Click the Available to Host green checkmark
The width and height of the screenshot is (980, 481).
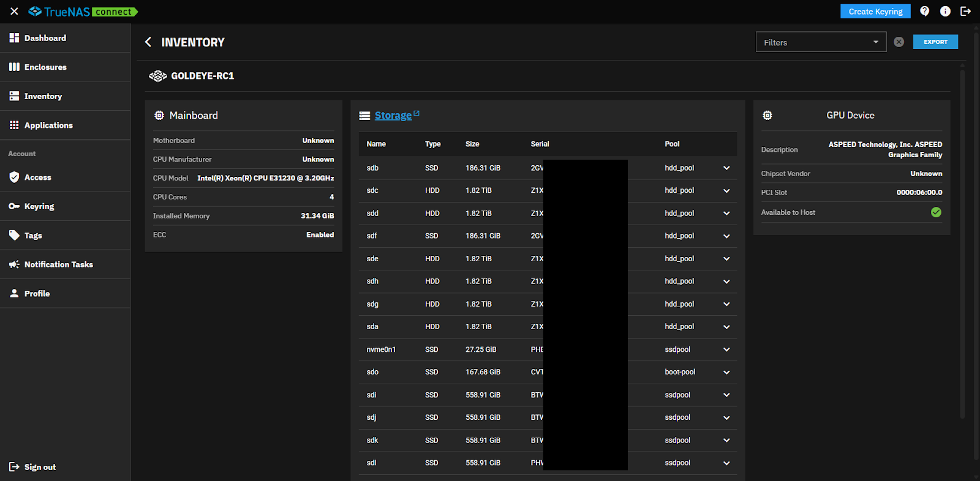click(x=936, y=212)
